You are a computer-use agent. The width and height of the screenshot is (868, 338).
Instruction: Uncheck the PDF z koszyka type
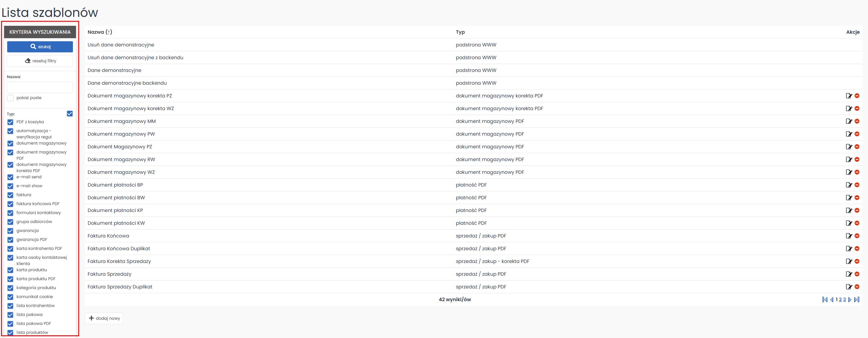tap(10, 122)
